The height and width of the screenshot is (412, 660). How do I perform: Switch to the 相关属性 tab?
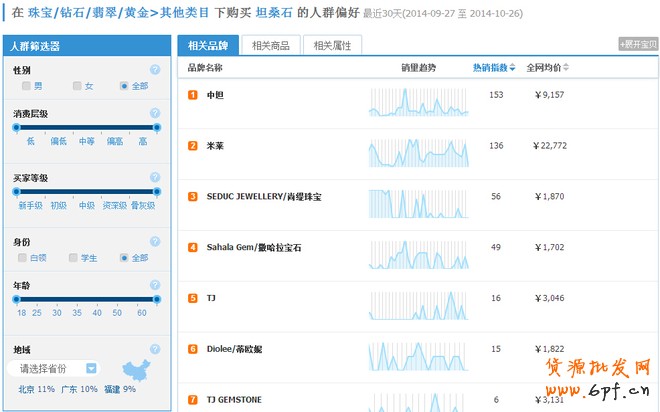[331, 46]
